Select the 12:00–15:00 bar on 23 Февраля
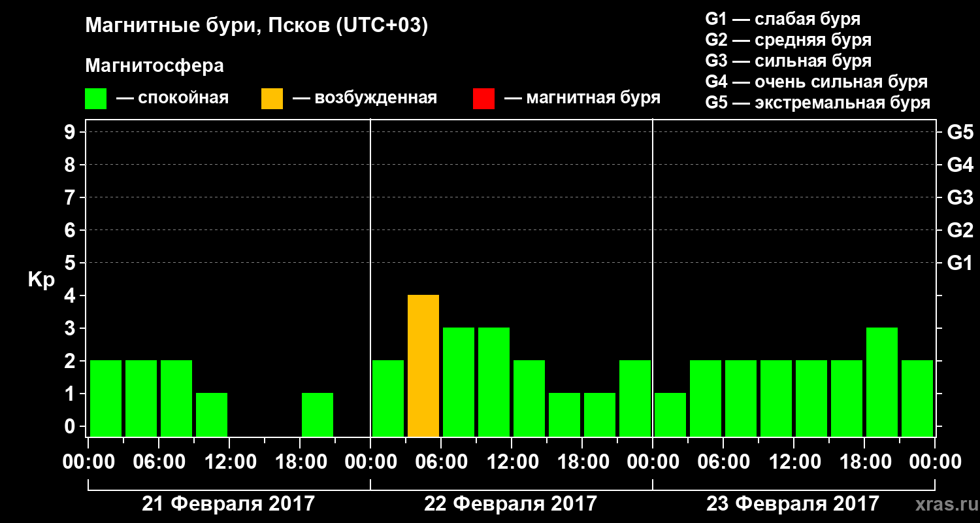 pyautogui.click(x=811, y=399)
